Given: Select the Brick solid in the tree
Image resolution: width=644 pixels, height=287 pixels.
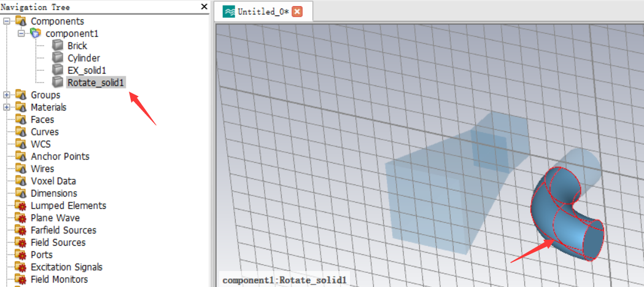Looking at the screenshot, I should click(x=77, y=45).
